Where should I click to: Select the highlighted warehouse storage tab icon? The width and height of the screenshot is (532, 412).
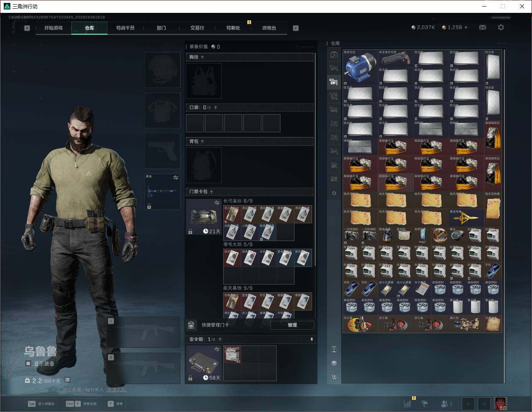[x=334, y=82]
